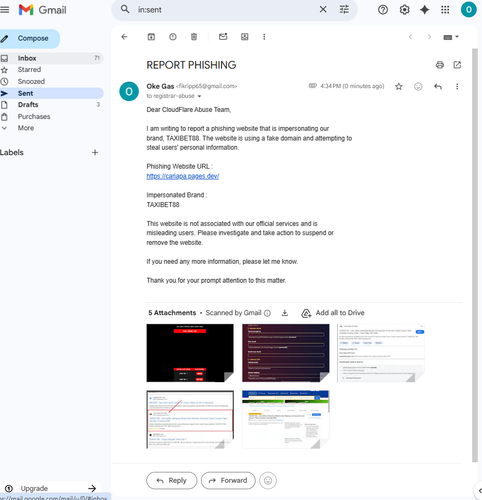
Task: Click the Compose button
Action: pyautogui.click(x=29, y=38)
